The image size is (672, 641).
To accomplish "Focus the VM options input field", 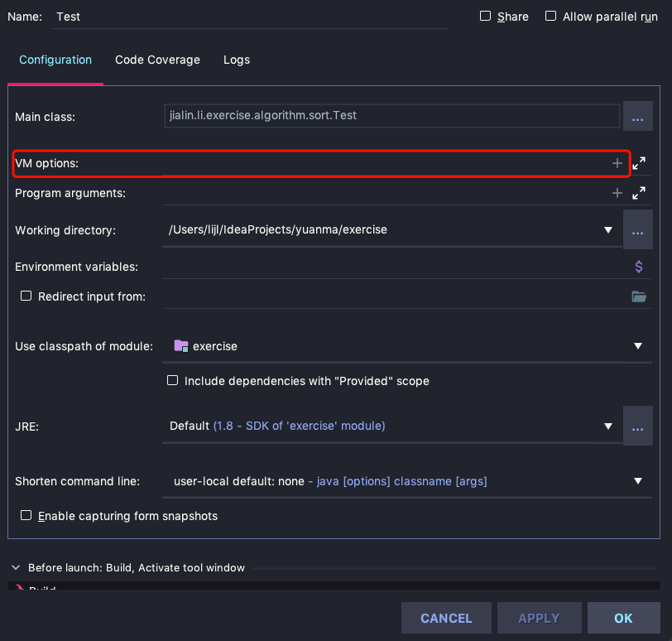I will (x=386, y=163).
